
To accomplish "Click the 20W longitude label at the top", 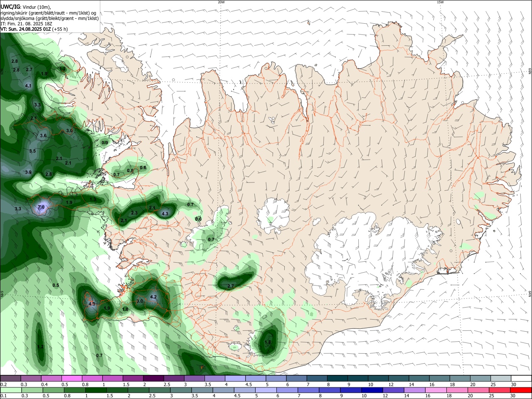I will click(x=221, y=2).
